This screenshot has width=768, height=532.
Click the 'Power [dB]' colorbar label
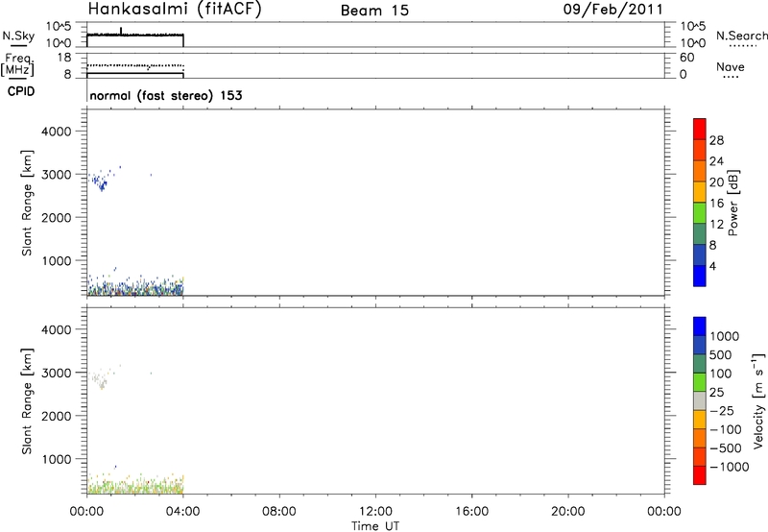pos(733,203)
